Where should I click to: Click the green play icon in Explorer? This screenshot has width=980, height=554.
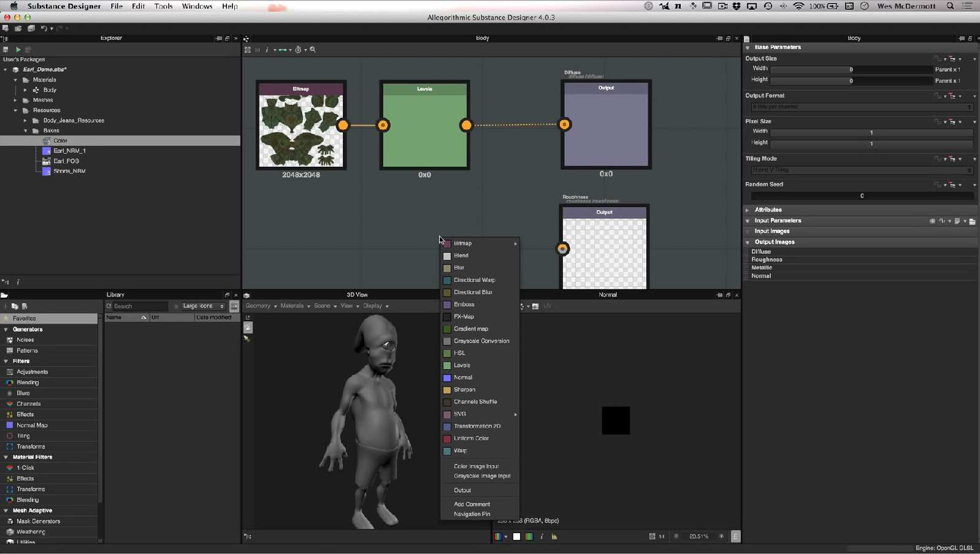(x=18, y=50)
